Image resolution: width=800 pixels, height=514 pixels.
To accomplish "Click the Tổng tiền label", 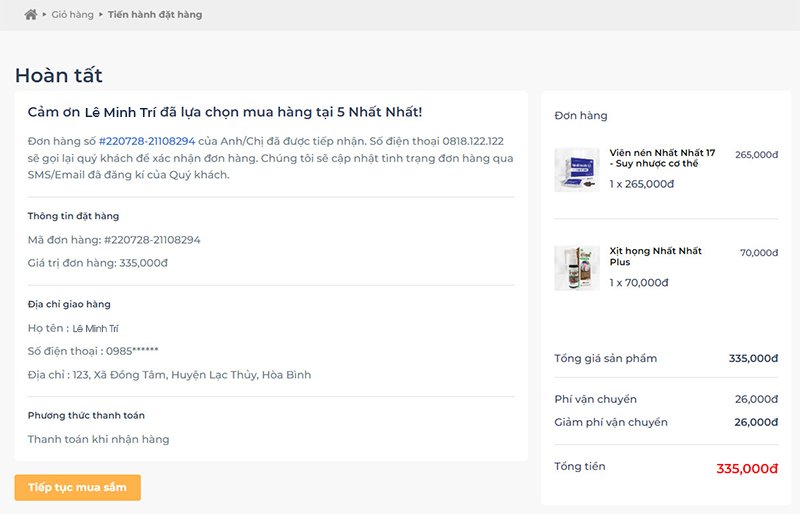I will [580, 466].
